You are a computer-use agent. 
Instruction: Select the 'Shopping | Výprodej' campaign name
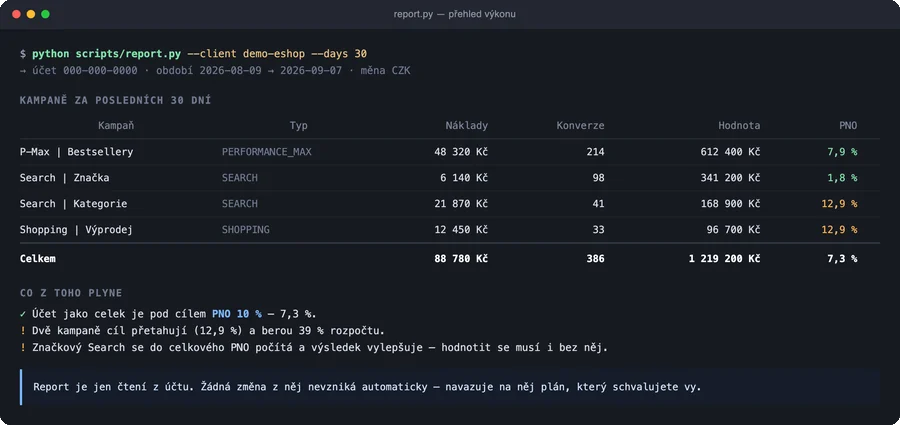pyautogui.click(x=76, y=229)
